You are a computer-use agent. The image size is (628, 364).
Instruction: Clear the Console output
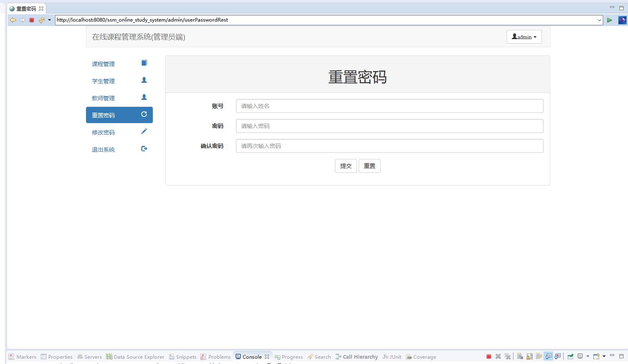[x=520, y=356]
